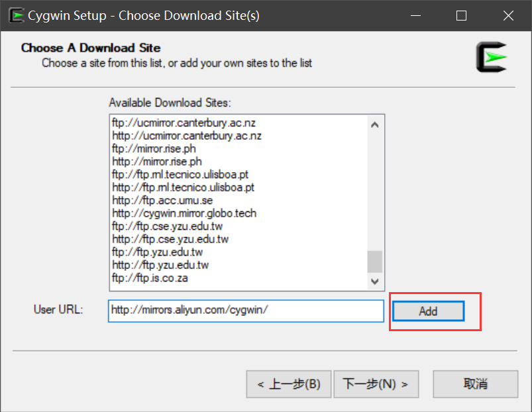The height and width of the screenshot is (412, 532).
Task: Click the Cygwin icon in the title bar
Action: point(16,15)
